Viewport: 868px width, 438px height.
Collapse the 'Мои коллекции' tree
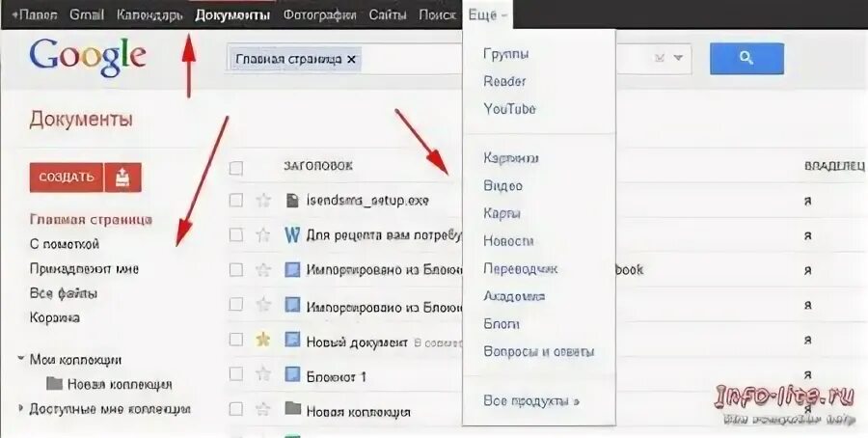(21, 359)
